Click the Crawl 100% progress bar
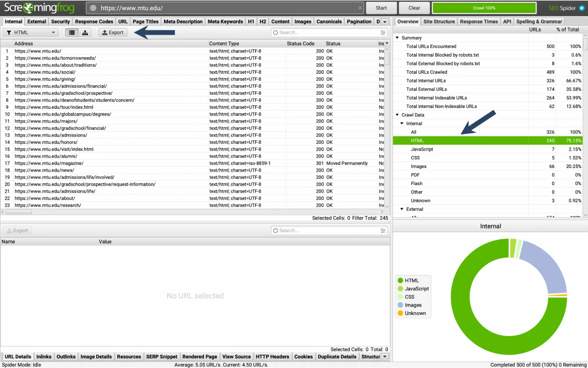 click(484, 8)
